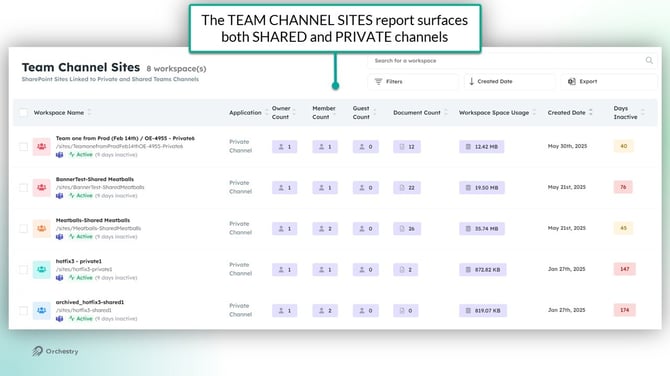Image resolution: width=670 pixels, height=376 pixels.
Task: Select the BannerTest-Shared Meatballs row checkbox
Action: click(x=24, y=188)
